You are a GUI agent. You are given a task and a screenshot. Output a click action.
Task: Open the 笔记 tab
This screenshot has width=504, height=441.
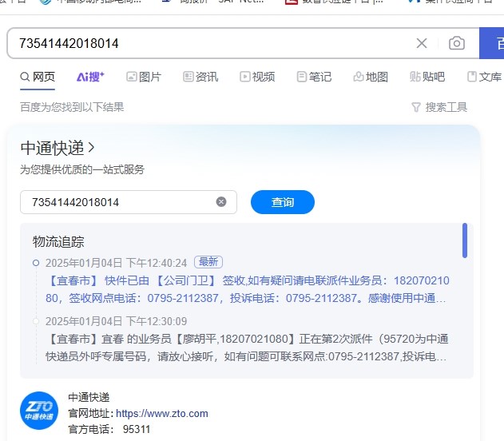coord(314,77)
